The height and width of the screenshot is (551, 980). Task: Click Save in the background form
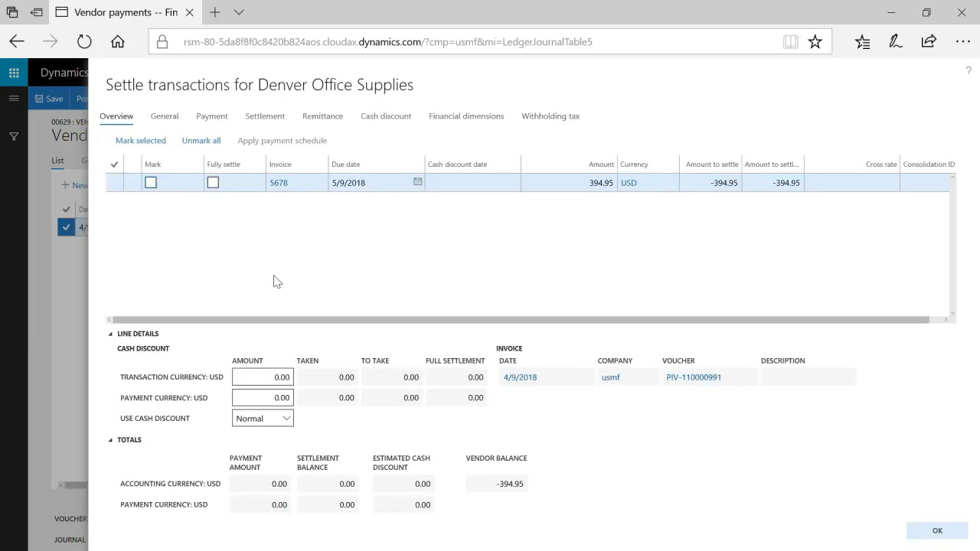48,99
